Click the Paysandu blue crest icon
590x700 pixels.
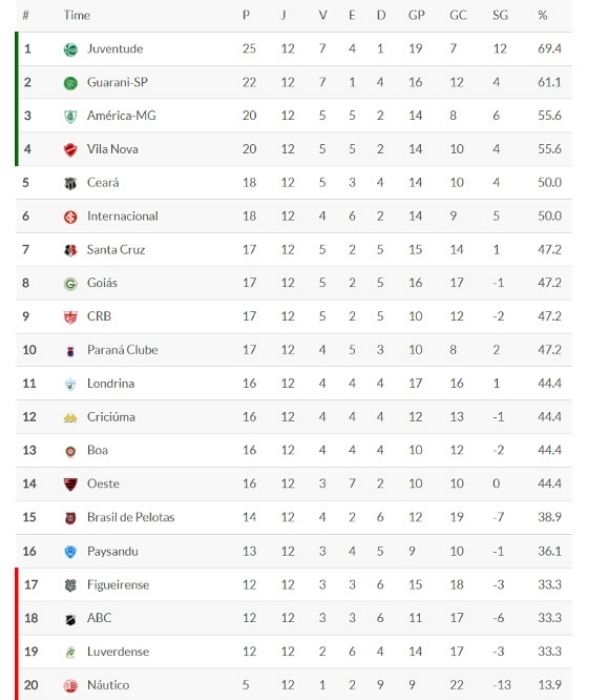pyautogui.click(x=71, y=552)
